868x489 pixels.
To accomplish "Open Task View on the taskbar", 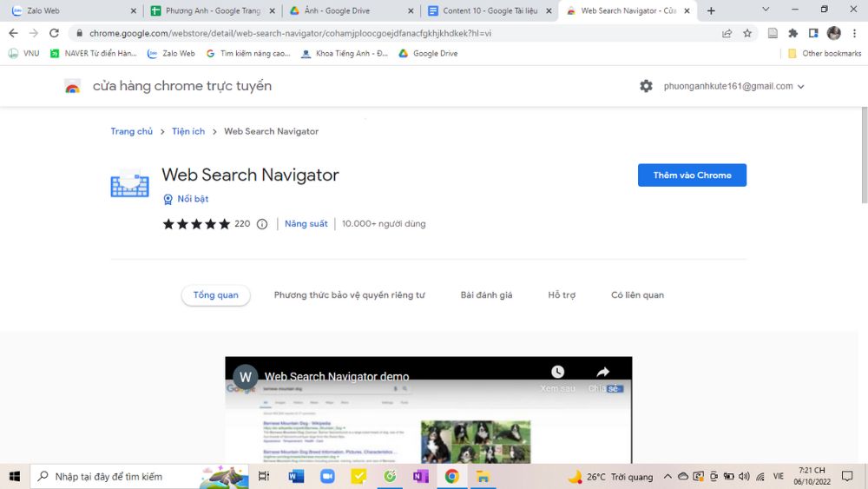I will point(264,476).
